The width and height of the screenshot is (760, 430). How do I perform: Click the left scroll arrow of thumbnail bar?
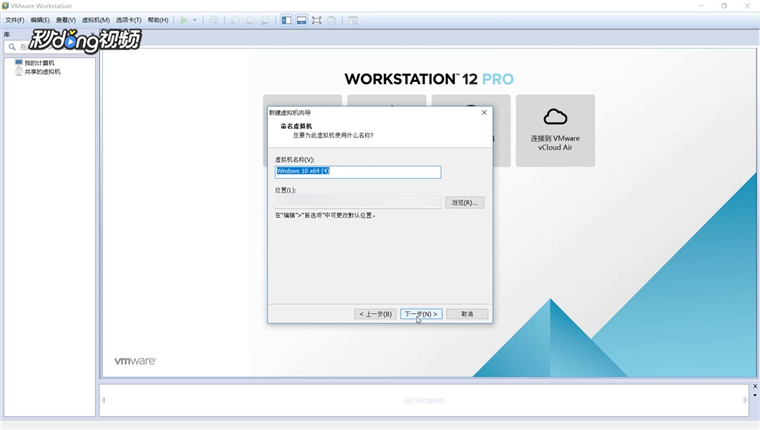pyautogui.click(x=103, y=400)
